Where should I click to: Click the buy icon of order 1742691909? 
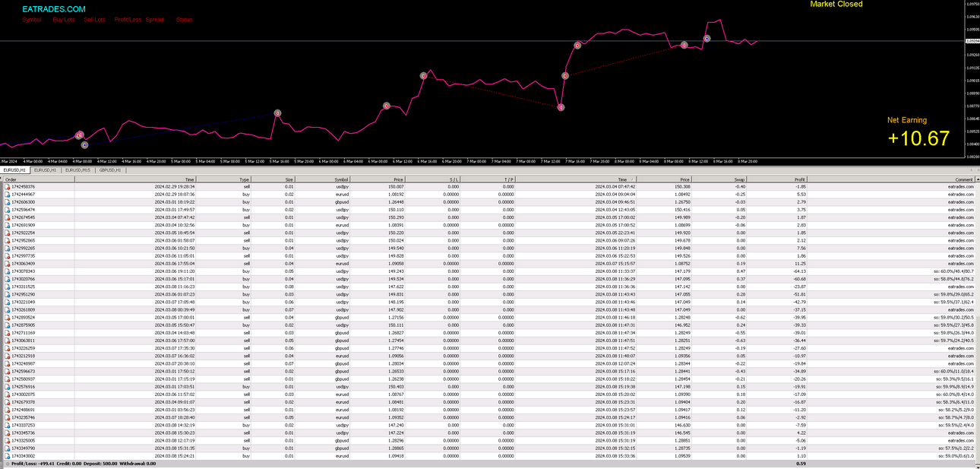click(8, 225)
